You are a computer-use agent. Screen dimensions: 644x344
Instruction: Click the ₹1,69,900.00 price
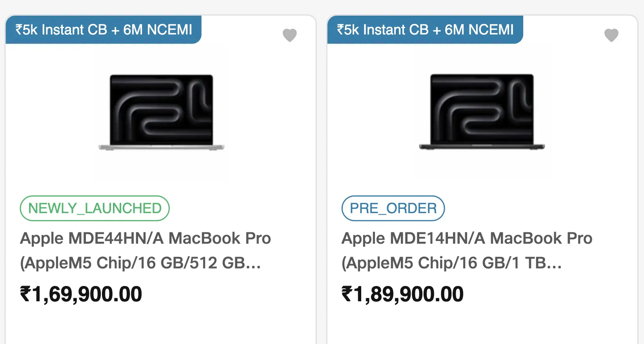click(81, 294)
